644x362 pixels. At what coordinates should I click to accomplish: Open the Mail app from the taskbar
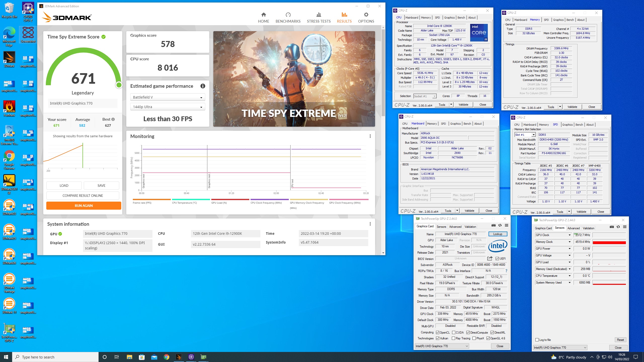[x=154, y=357]
